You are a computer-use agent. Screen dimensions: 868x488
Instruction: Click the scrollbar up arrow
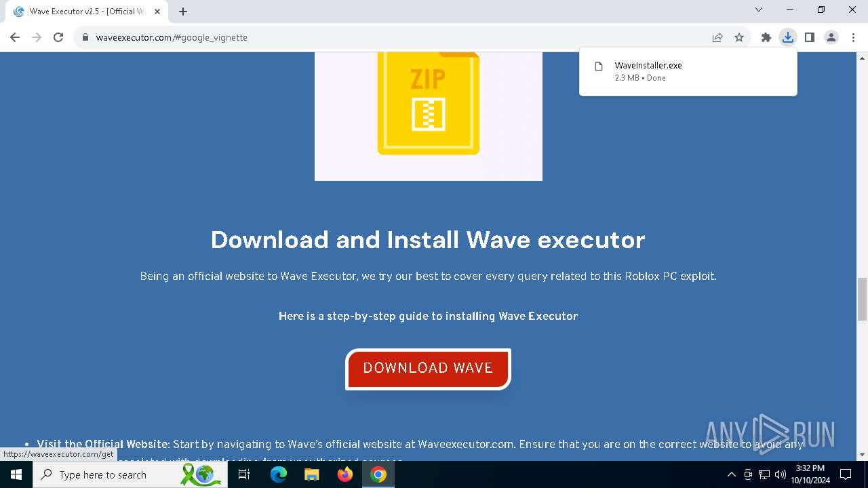pos(862,57)
